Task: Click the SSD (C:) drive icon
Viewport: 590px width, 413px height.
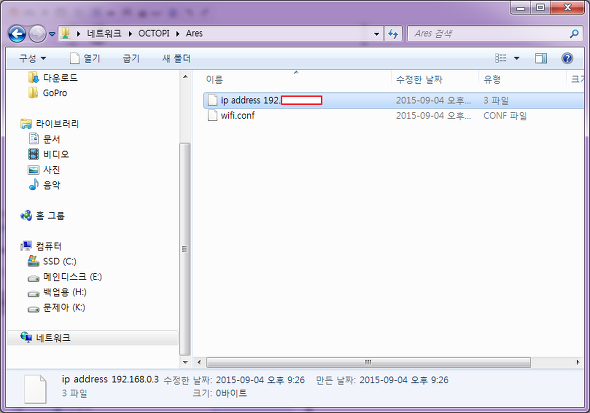Action: (33, 261)
